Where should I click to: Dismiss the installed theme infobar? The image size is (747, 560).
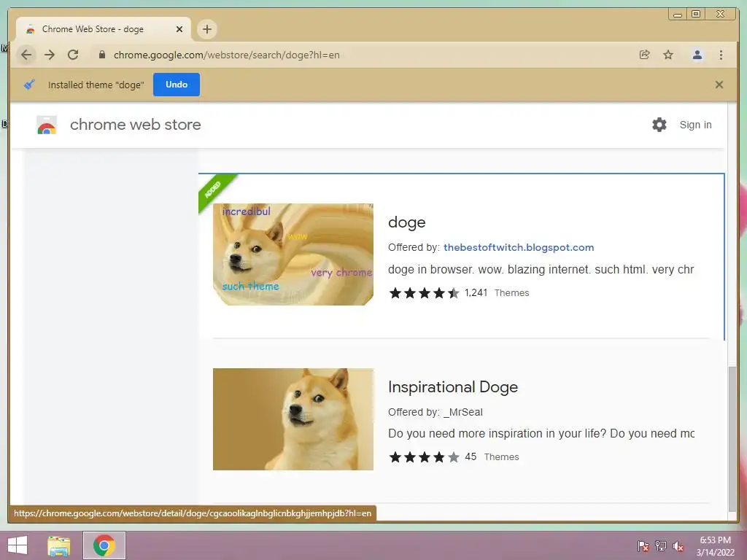click(x=719, y=85)
